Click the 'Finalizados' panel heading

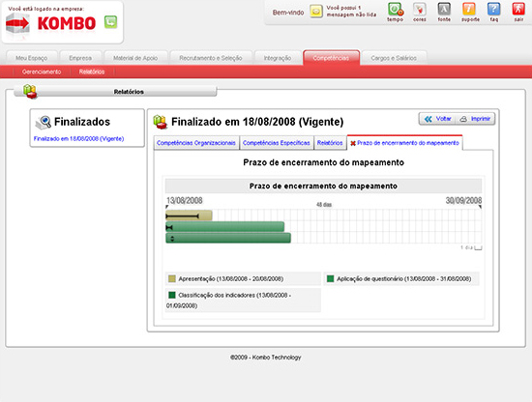click(82, 122)
